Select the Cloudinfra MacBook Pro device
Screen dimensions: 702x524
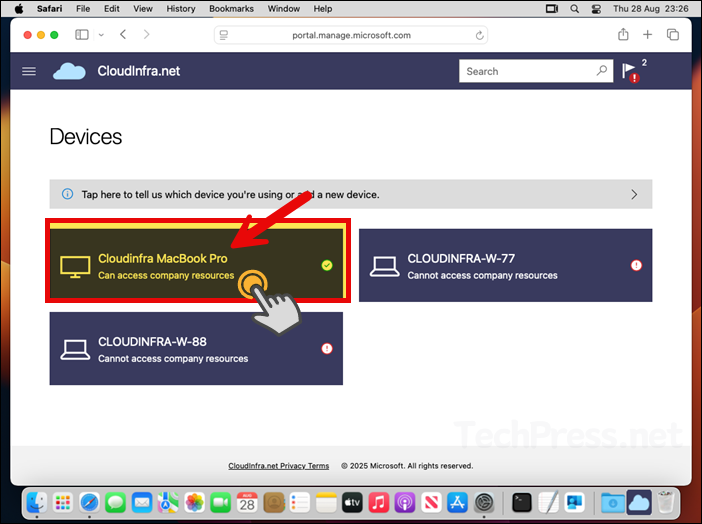click(197, 261)
